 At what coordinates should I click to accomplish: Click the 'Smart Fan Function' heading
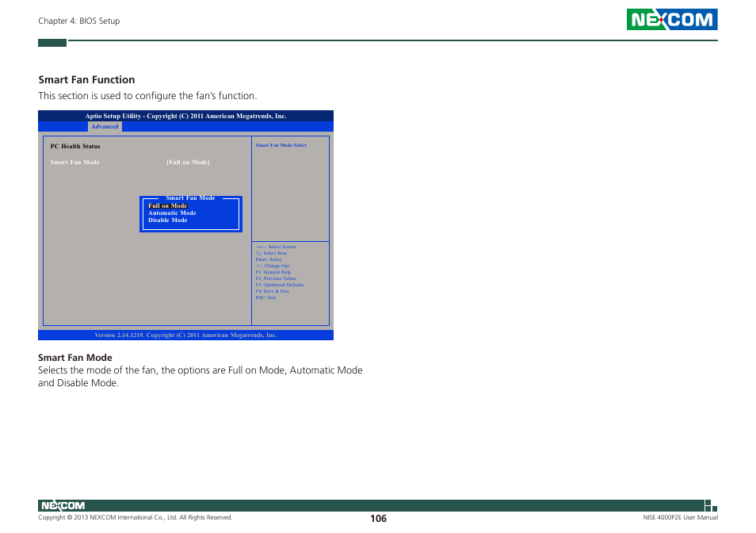coord(87,79)
